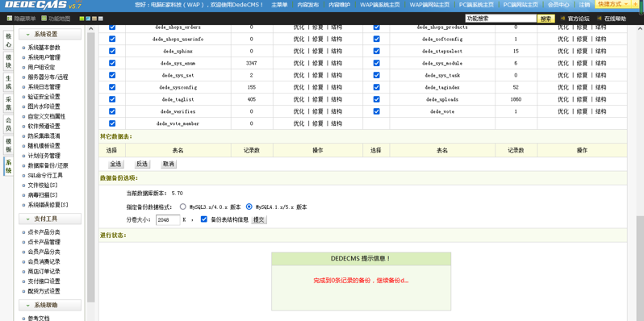The height and width of the screenshot is (321, 644).
Task: Collapse the 系统设置 menu section
Action: pos(50,35)
